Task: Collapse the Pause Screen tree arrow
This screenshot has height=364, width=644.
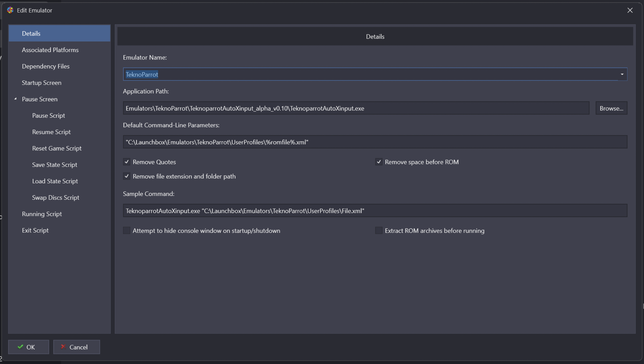Action: click(15, 99)
